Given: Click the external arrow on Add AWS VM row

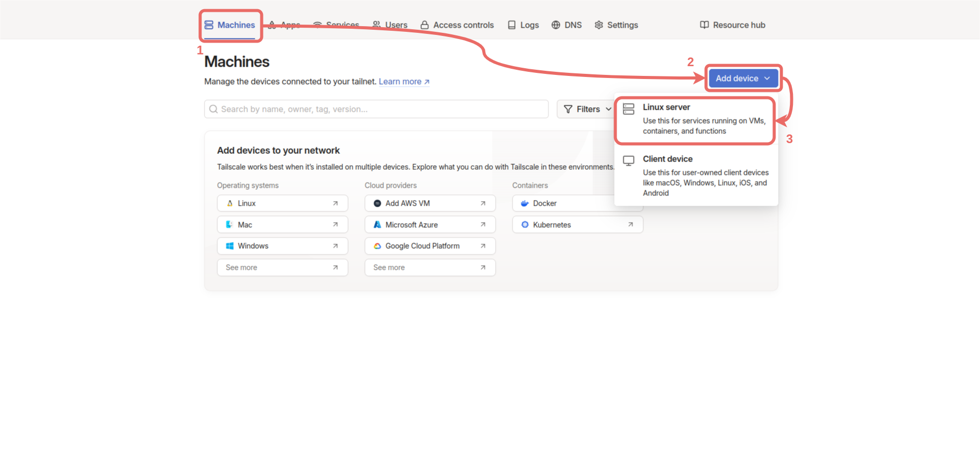Looking at the screenshot, I should [483, 204].
